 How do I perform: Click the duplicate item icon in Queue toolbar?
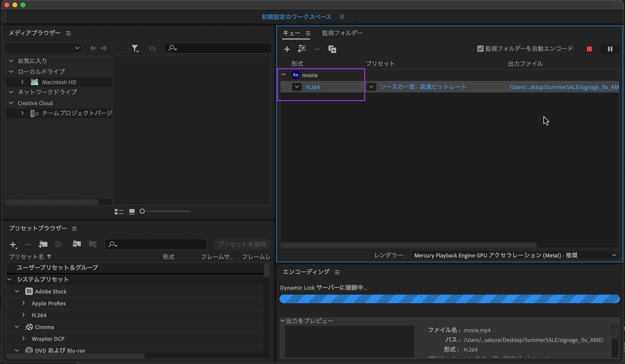332,49
